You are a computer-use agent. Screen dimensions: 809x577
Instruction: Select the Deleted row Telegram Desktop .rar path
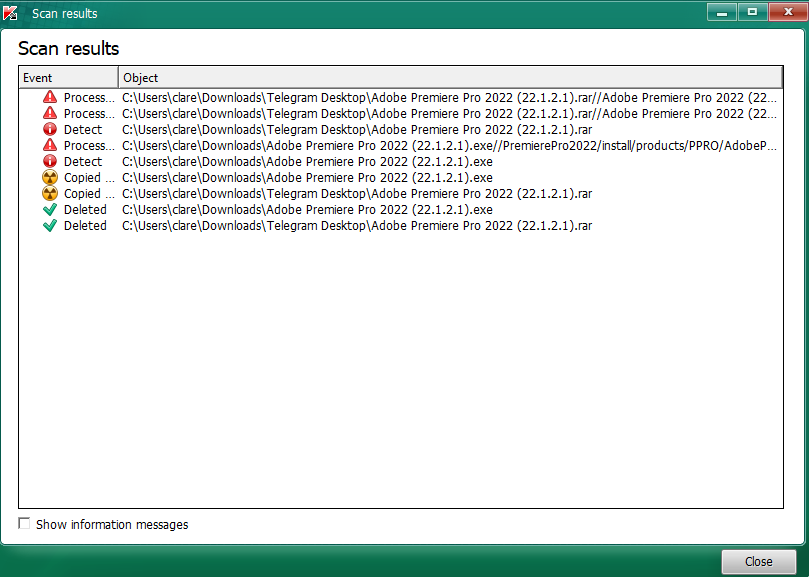[x=357, y=226]
